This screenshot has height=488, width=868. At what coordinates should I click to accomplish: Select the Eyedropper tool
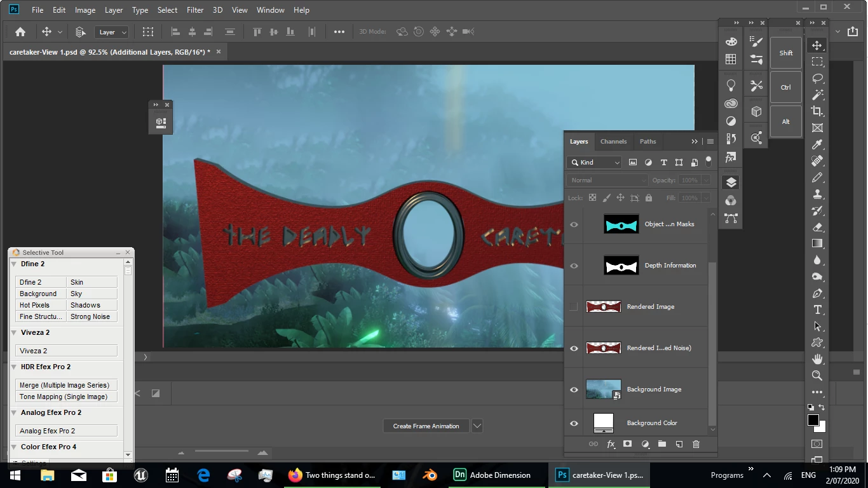tap(817, 144)
